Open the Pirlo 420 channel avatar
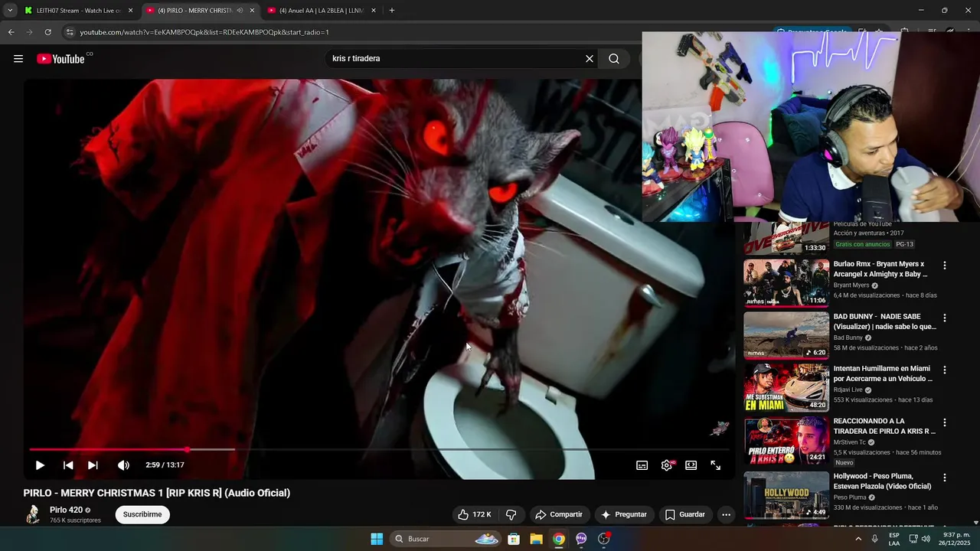 [33, 514]
